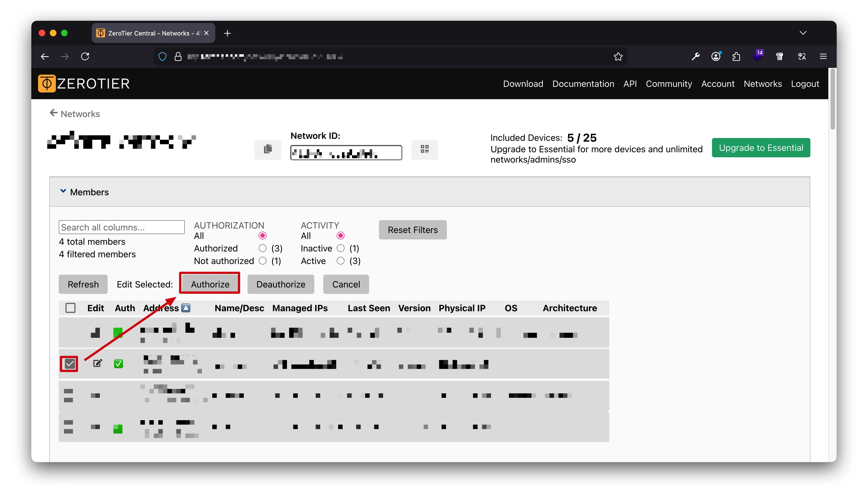Authorize the selected member
868x504 pixels.
pyautogui.click(x=210, y=284)
